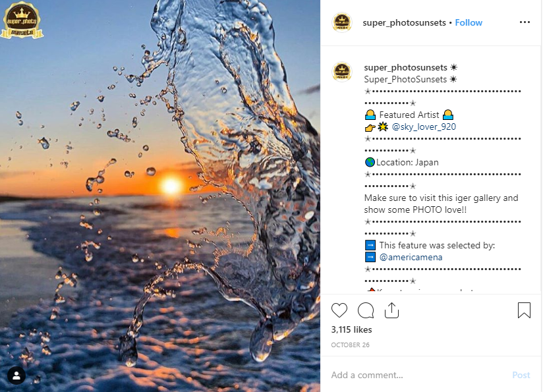Open the super_photosunsets username in the caption
The width and height of the screenshot is (543, 392).
click(405, 67)
